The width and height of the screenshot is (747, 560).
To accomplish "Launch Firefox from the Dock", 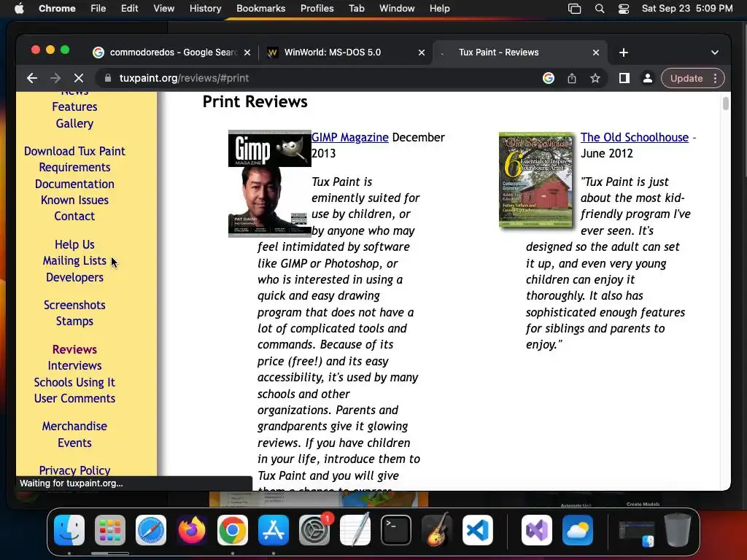I will (x=192, y=530).
